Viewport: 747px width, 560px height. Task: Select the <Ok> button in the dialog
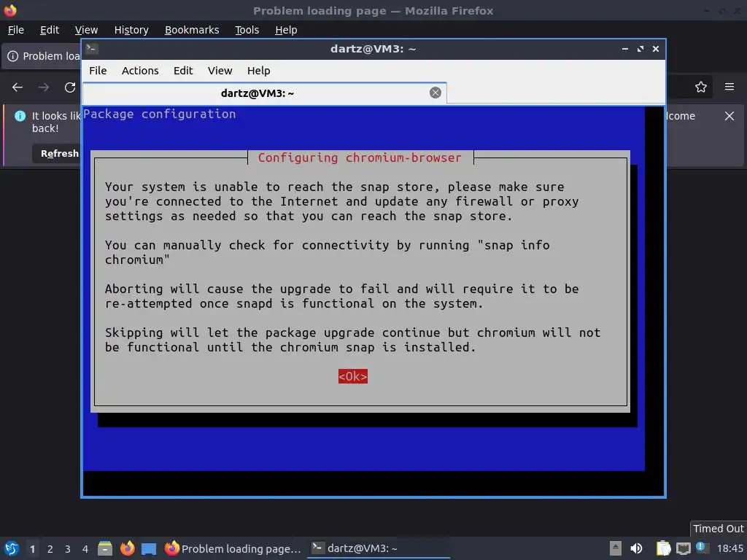[352, 376]
